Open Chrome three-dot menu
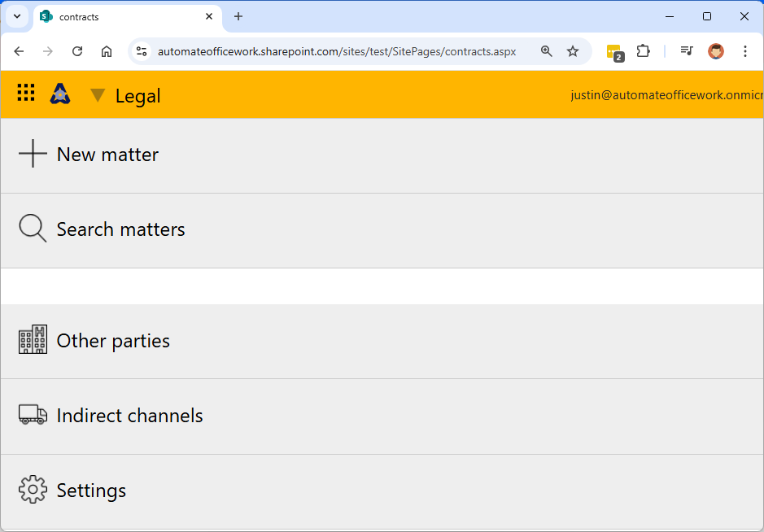 click(x=744, y=51)
